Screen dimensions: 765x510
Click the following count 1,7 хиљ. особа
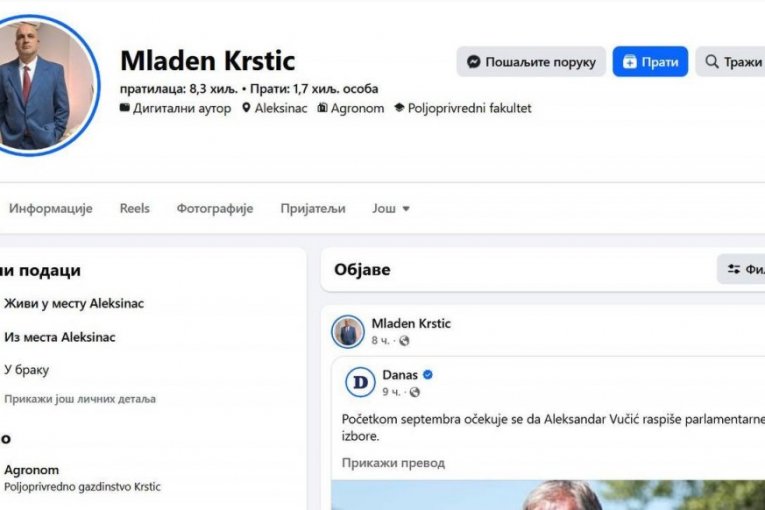(314, 89)
